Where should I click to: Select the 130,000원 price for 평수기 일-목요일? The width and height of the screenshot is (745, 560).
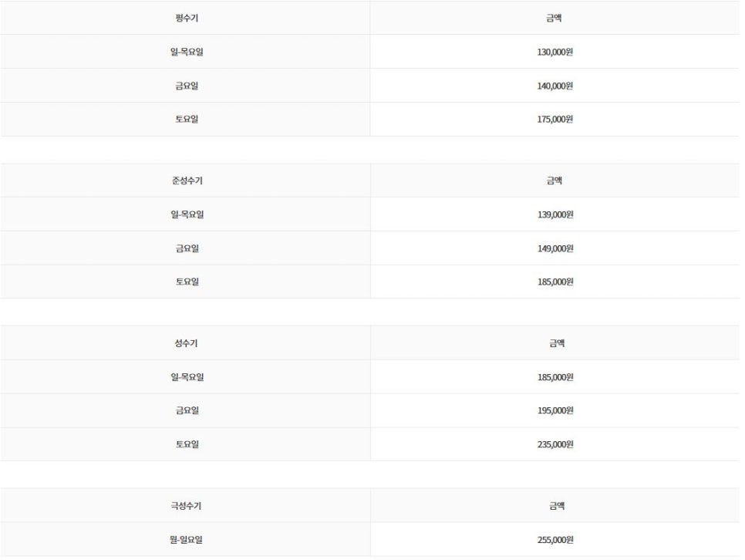pos(555,52)
